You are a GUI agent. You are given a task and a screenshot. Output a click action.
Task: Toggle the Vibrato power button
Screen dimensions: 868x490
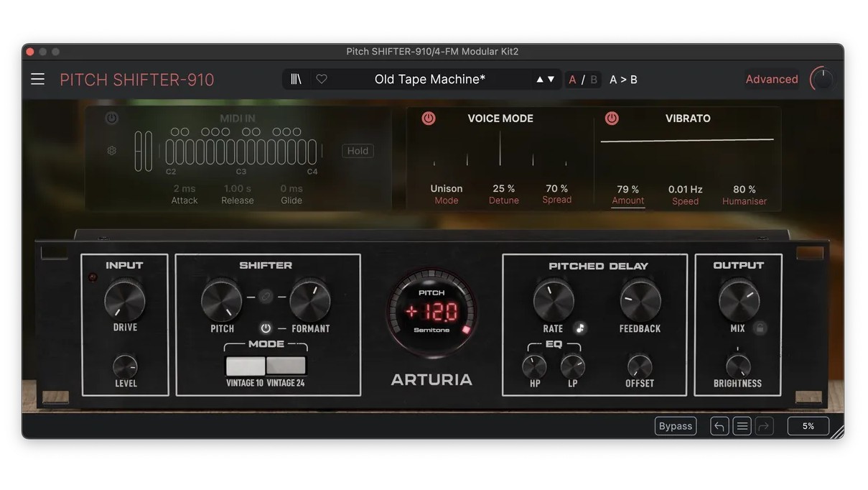(x=612, y=119)
